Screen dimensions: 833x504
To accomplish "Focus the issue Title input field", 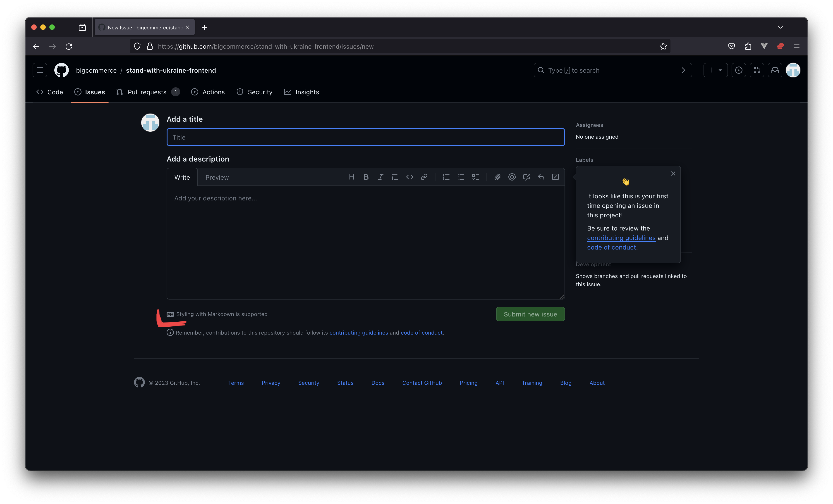I will click(365, 137).
